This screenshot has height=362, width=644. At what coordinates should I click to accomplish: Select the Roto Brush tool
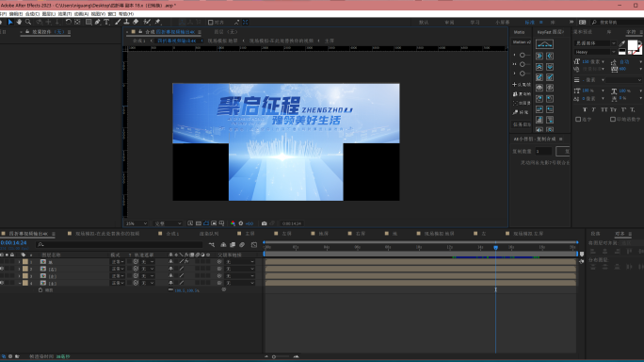[147, 23]
